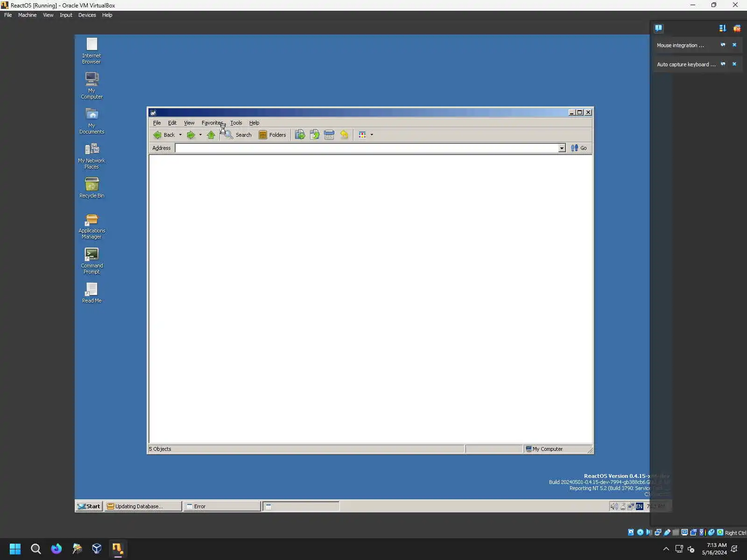
Task: Click the Back button
Action: pos(164,135)
